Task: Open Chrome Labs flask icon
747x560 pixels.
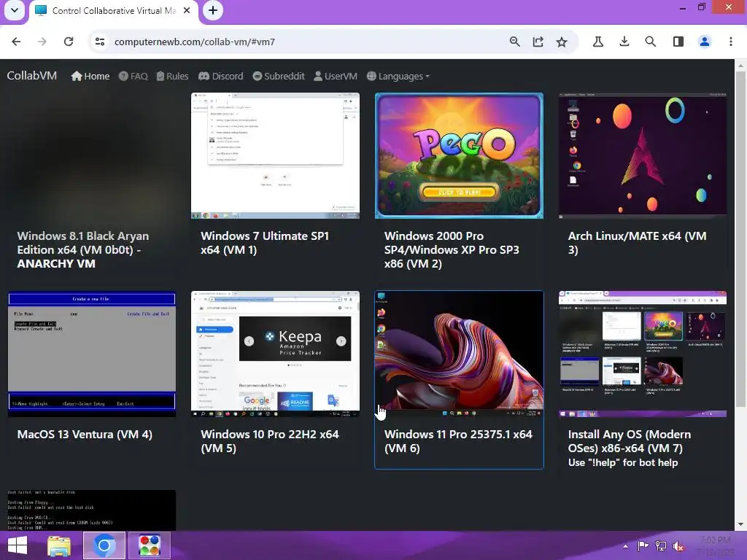Action: coord(598,42)
